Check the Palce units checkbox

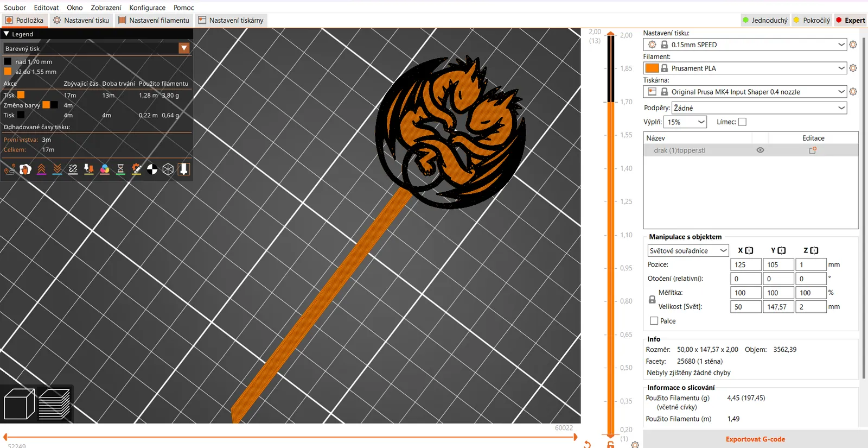pyautogui.click(x=654, y=321)
